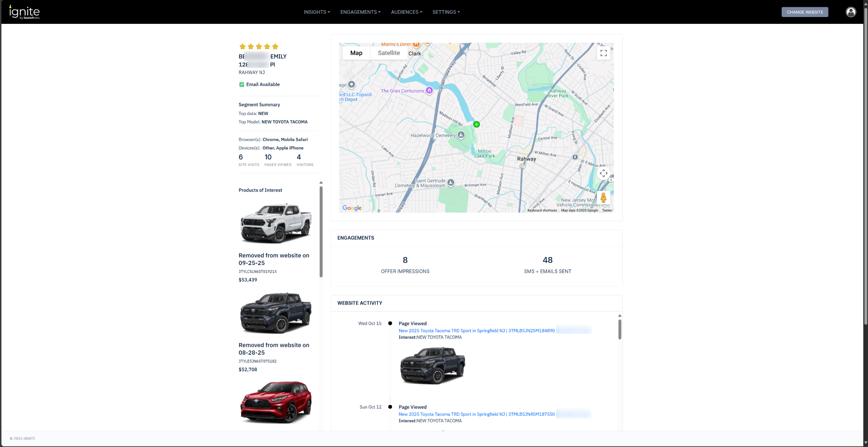
Task: Click the Change Website button
Action: (x=805, y=12)
